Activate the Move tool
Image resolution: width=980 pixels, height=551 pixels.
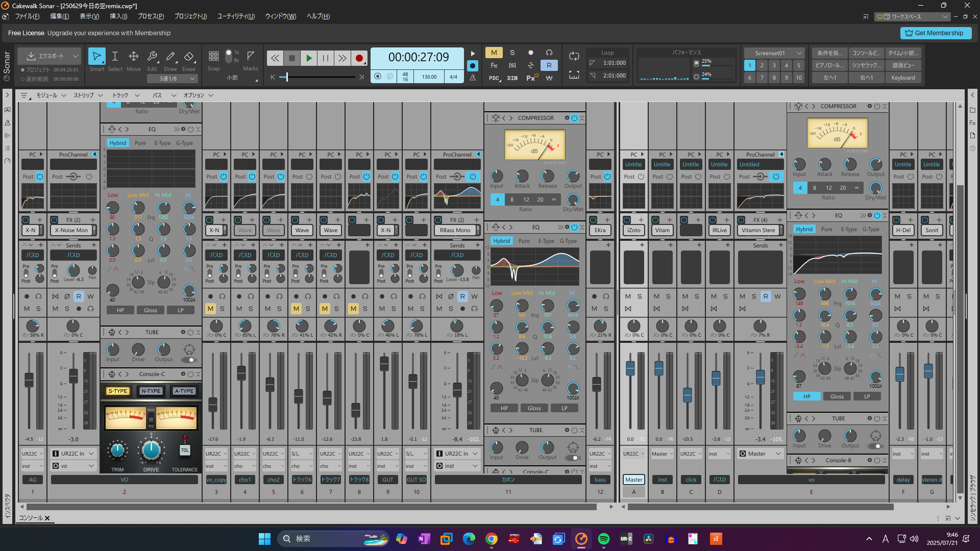(133, 60)
